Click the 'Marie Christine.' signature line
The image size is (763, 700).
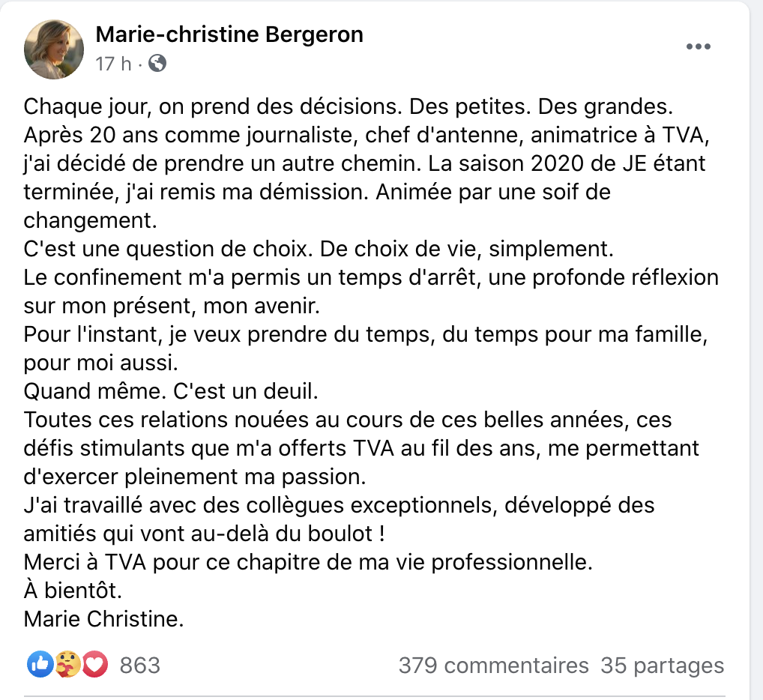tap(103, 619)
